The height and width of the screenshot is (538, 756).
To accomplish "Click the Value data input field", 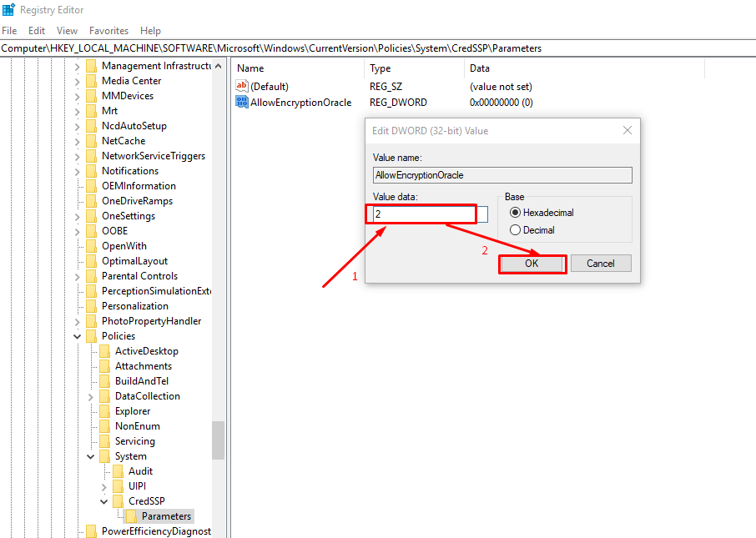I will pos(426,214).
